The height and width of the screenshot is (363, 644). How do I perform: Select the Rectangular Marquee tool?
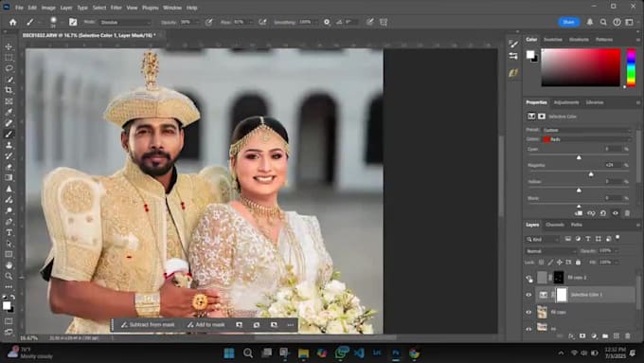(9, 58)
